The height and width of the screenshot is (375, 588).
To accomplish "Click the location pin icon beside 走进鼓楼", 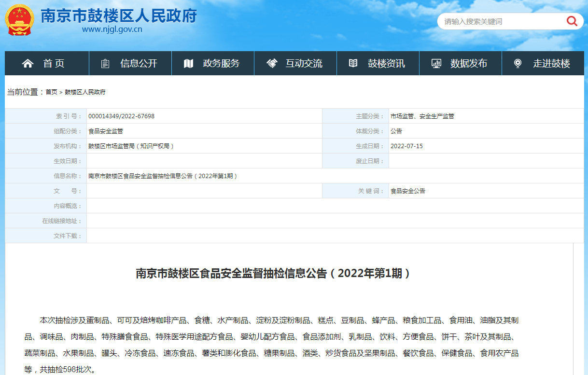I will pos(518,63).
